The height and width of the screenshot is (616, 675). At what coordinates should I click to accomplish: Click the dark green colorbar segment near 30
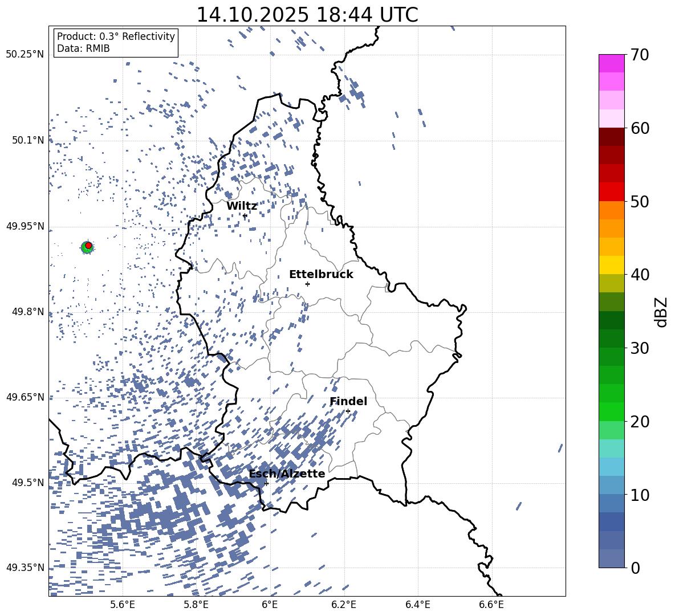coord(612,338)
